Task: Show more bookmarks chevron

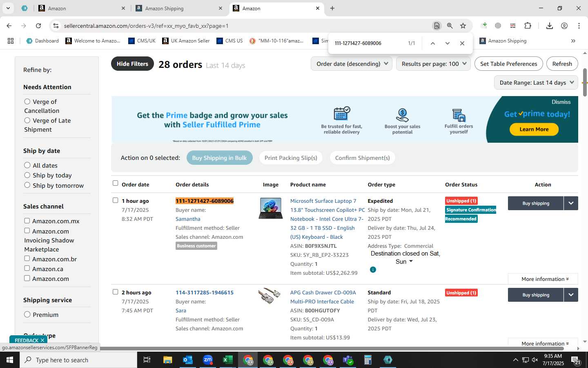Action: coord(573,41)
